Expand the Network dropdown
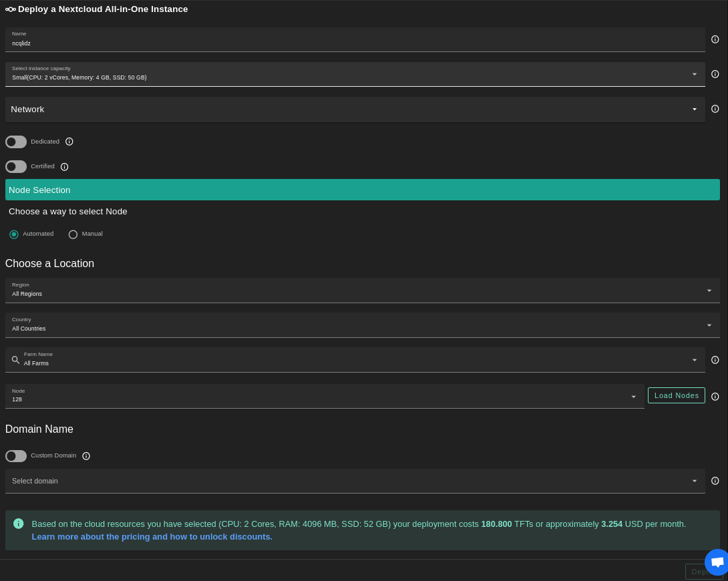Screen dimensions: 728x581 pos(354,110)
